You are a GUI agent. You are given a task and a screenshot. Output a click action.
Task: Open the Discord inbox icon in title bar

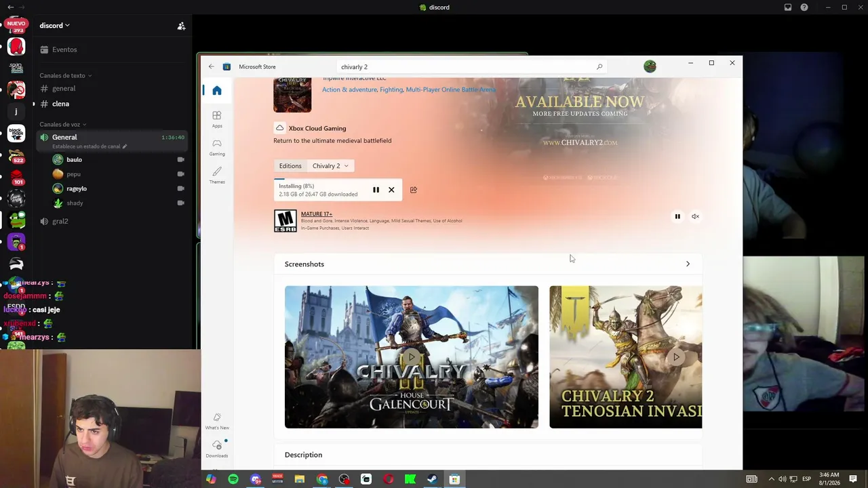click(x=788, y=7)
